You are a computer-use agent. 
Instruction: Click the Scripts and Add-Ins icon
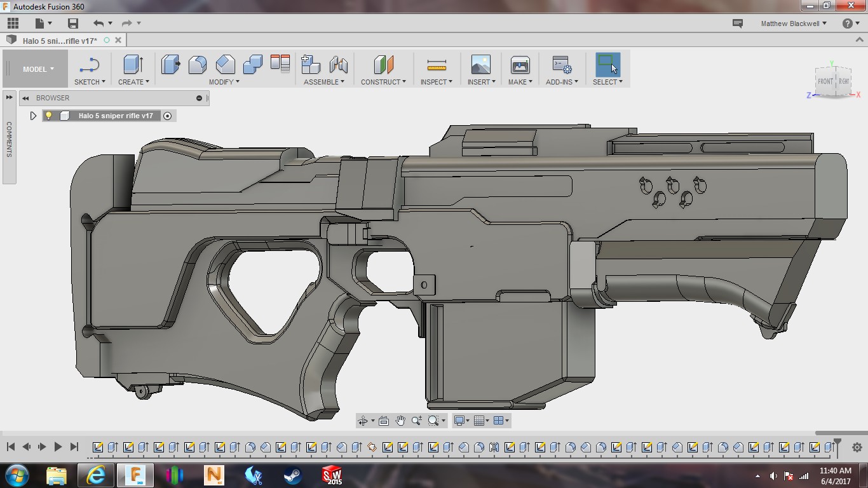point(562,65)
